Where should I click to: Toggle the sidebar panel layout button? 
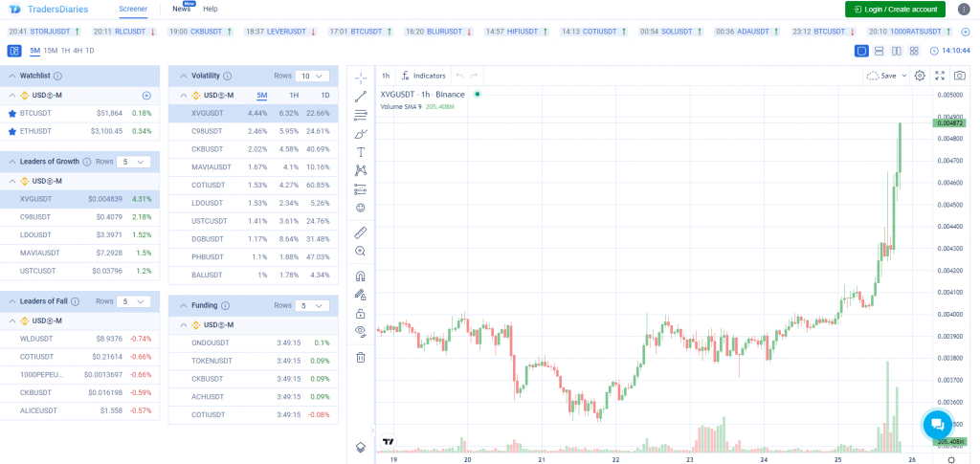[x=14, y=51]
